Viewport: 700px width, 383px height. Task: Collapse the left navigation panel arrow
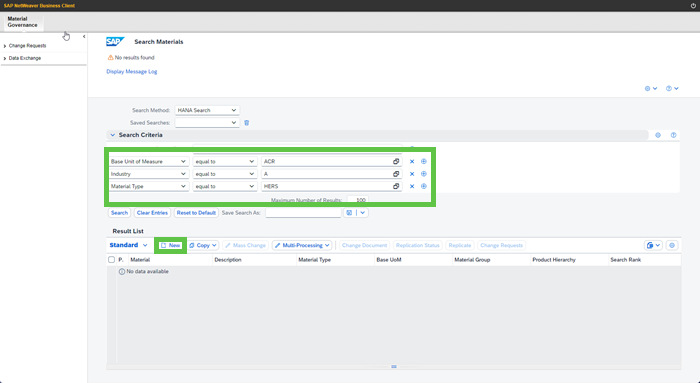click(84, 37)
